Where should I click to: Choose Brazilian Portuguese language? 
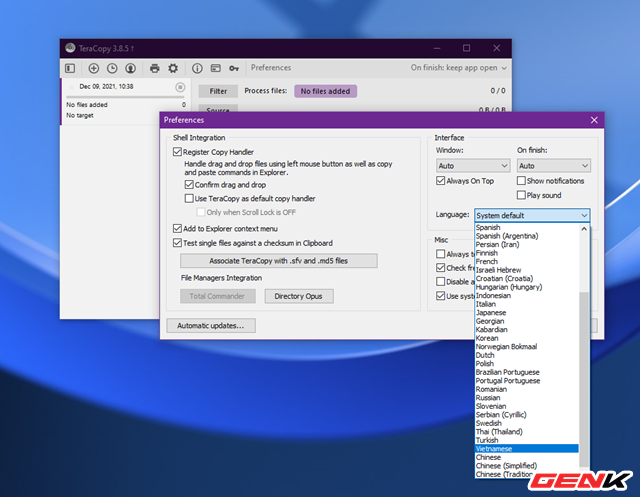(x=527, y=372)
